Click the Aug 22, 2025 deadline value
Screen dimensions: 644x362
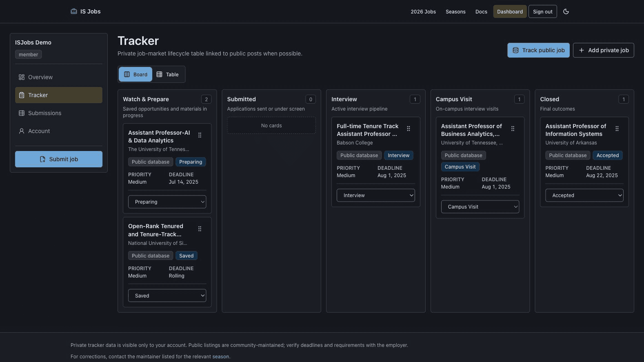[602, 175]
